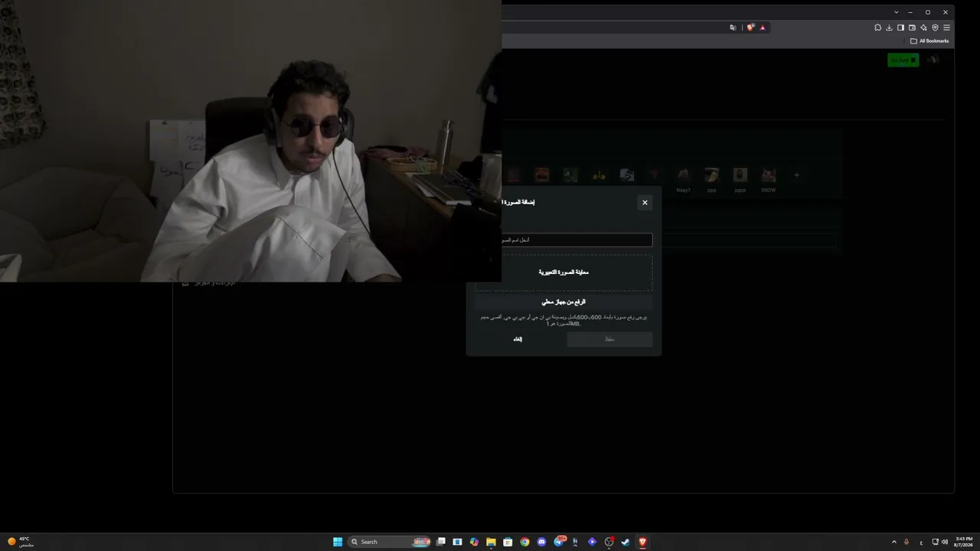
Task: Select the Naay7 emote thumbnail
Action: click(x=683, y=175)
